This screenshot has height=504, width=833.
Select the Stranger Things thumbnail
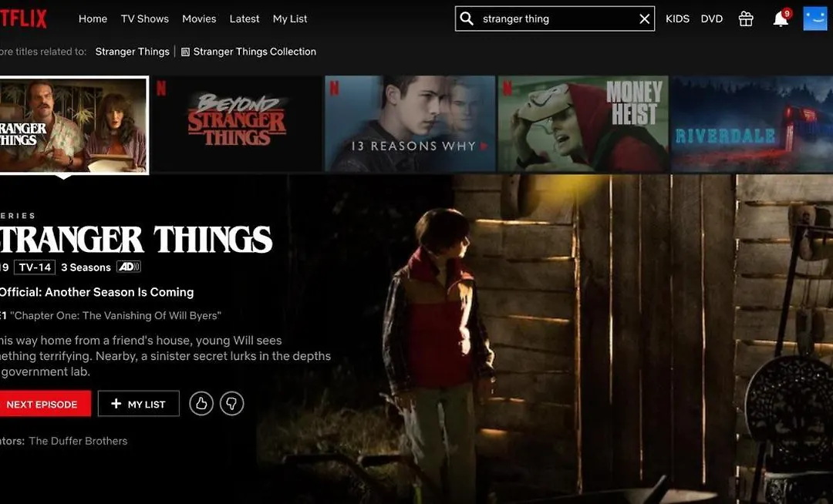(x=74, y=125)
